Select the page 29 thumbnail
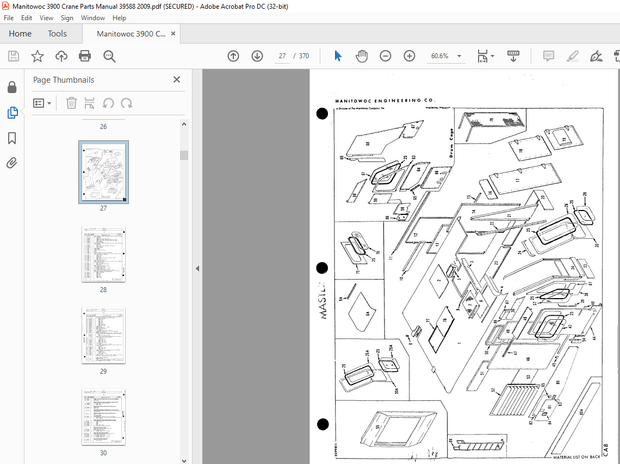The height and width of the screenshot is (464, 620). pos(103,336)
